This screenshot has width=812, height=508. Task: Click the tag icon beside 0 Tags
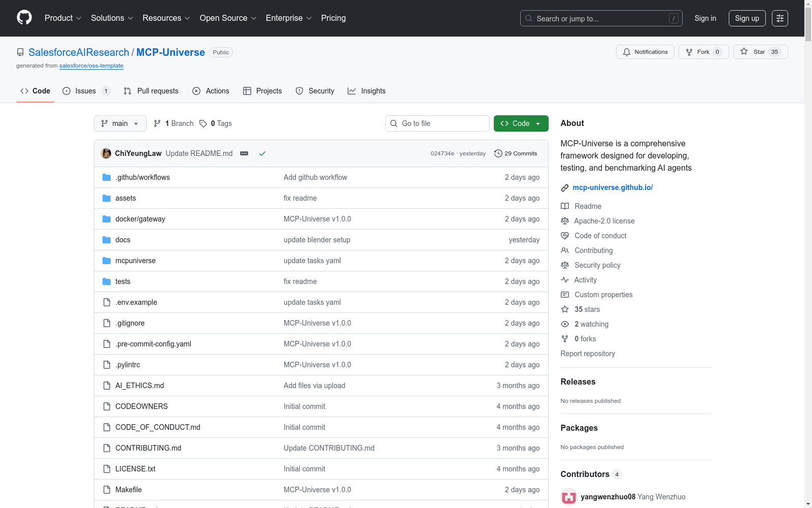tap(203, 123)
